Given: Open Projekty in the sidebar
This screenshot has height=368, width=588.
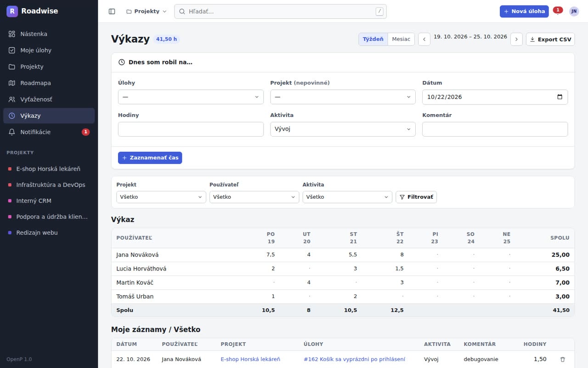Looking at the screenshot, I should click(x=49, y=67).
